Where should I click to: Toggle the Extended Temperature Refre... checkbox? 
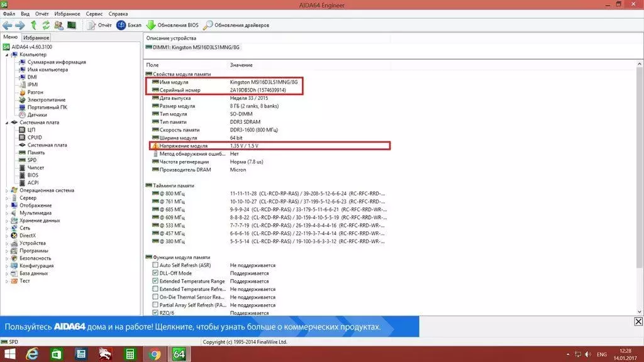click(x=155, y=289)
